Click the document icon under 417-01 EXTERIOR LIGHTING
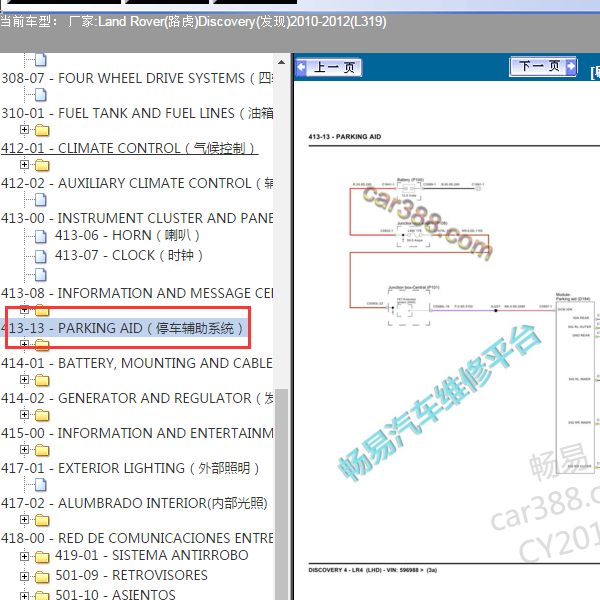This screenshot has height=600, width=600. (x=41, y=485)
